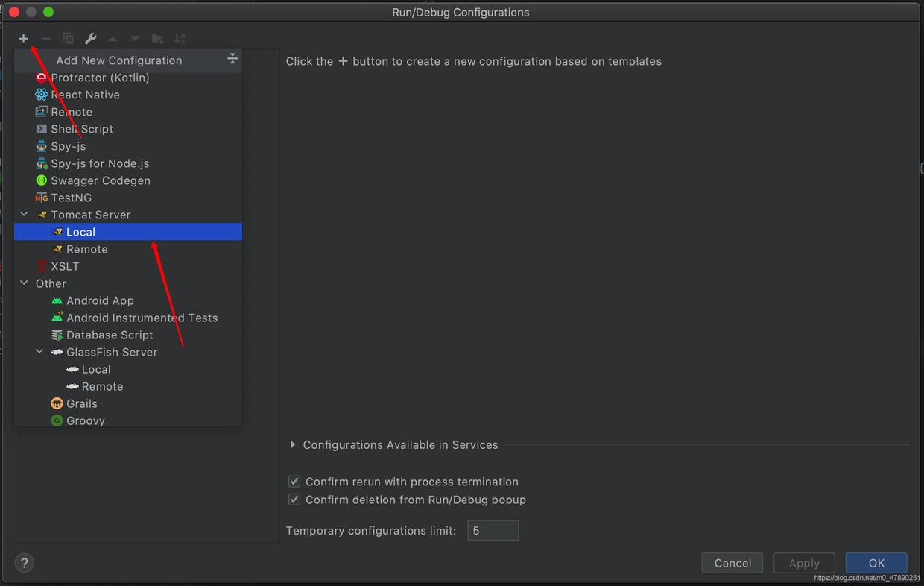The height and width of the screenshot is (586, 924).
Task: Click the Remote configuration icon
Action: (41, 112)
